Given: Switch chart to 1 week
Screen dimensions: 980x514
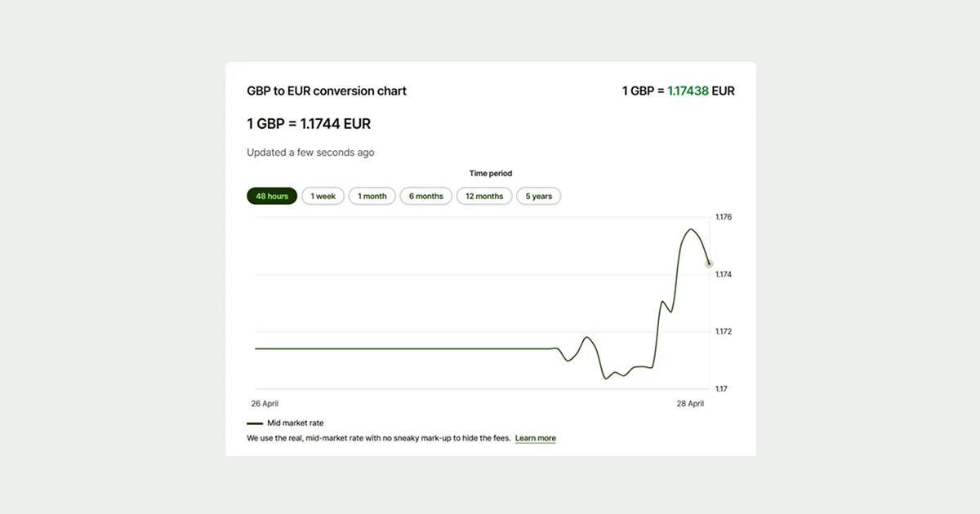Looking at the screenshot, I should pyautogui.click(x=323, y=197).
